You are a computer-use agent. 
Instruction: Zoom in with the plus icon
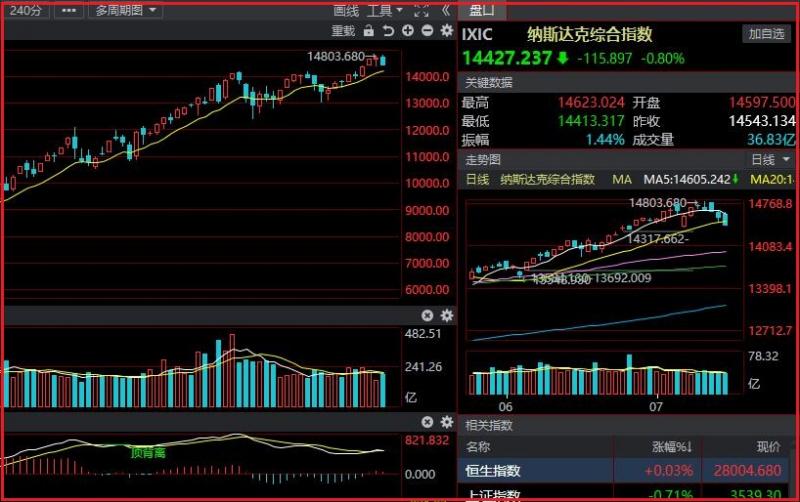pos(408,31)
